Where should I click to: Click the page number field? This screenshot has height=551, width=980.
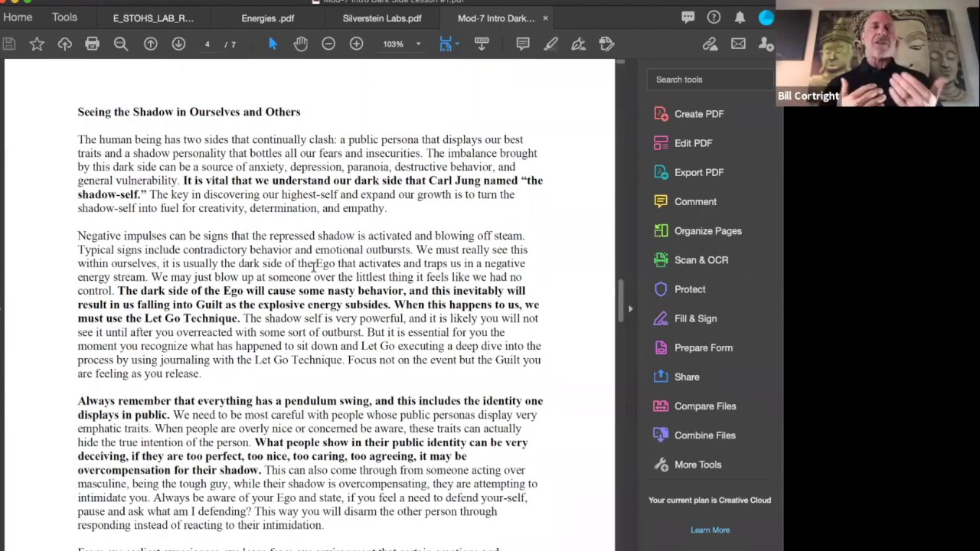[x=207, y=44]
